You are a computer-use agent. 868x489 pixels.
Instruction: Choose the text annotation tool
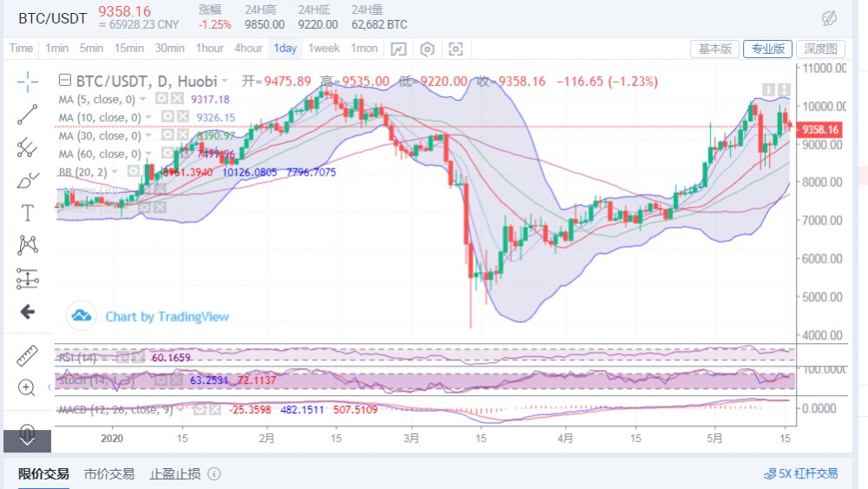click(27, 213)
